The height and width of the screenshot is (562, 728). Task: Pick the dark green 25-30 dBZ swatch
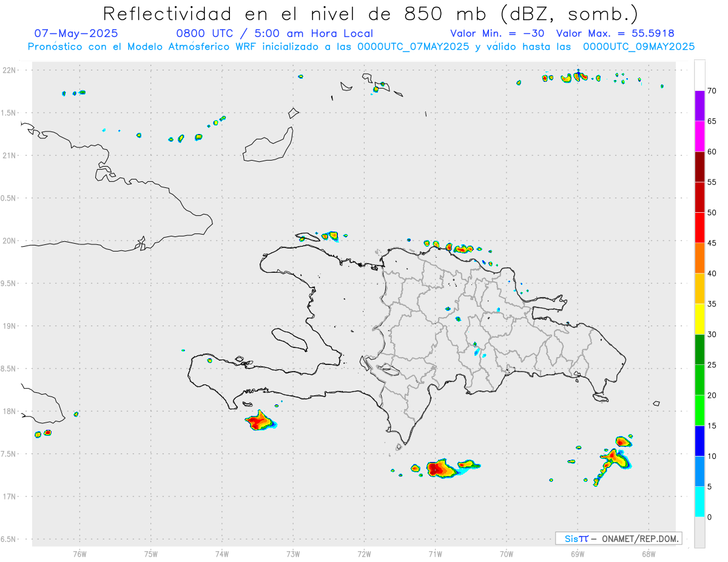(699, 350)
